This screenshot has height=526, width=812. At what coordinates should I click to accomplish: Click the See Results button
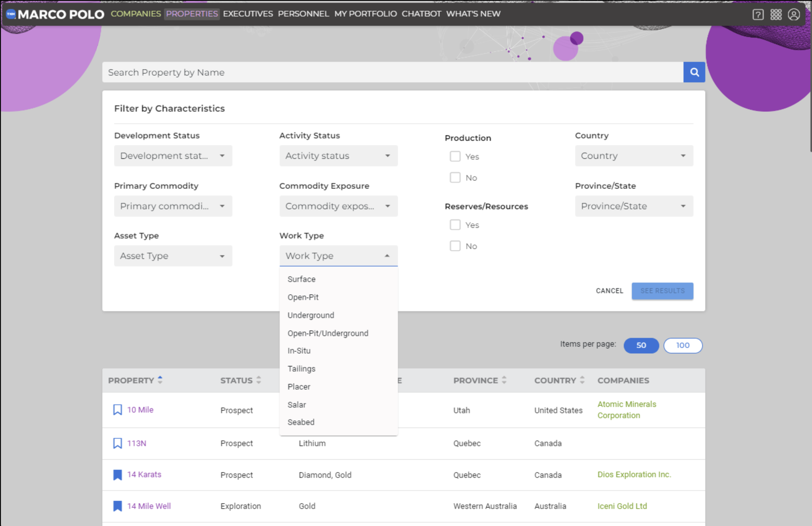[662, 291]
